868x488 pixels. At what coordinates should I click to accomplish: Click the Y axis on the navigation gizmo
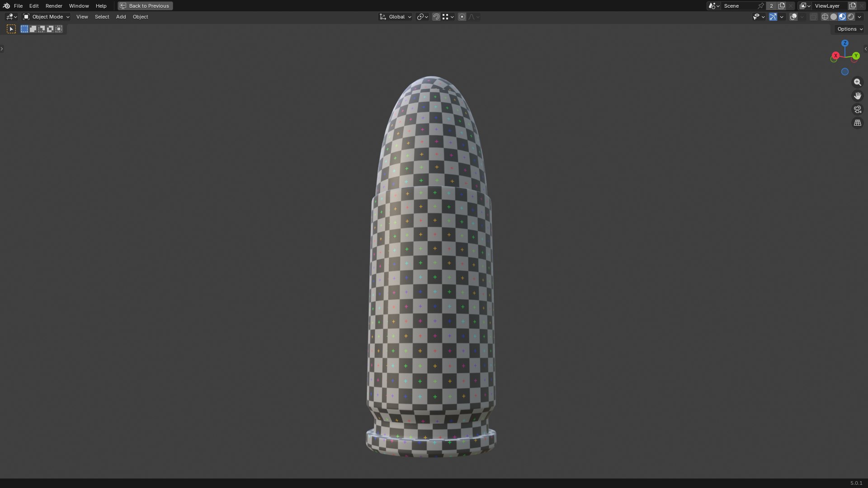tap(856, 56)
